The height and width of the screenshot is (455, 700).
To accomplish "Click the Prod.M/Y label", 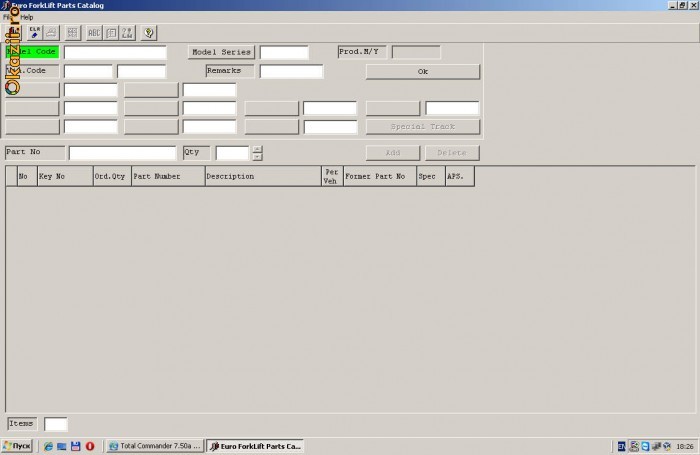I will (362, 52).
